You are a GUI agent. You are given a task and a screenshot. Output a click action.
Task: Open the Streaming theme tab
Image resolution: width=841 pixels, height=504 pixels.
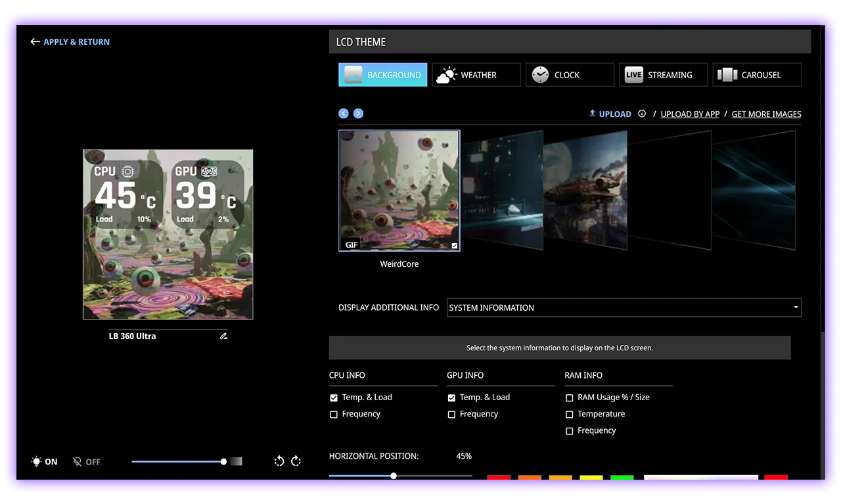point(663,75)
